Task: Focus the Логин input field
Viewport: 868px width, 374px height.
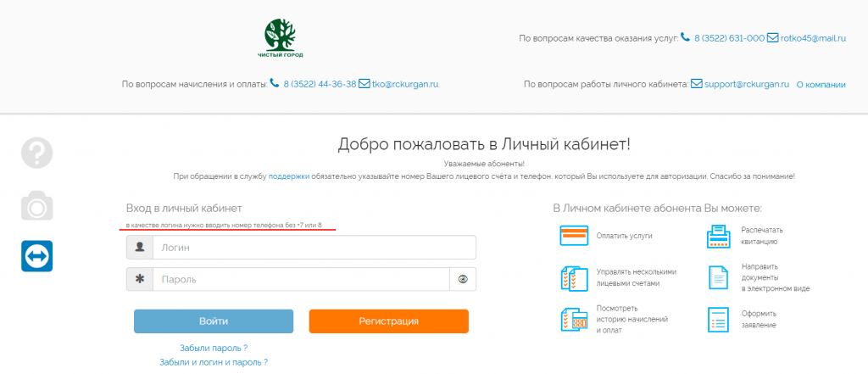Action: tap(314, 247)
